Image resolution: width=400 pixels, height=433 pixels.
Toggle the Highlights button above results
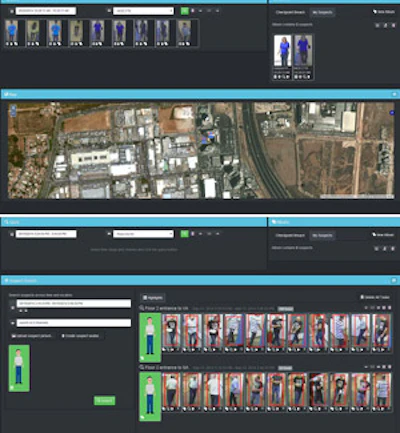153,298
